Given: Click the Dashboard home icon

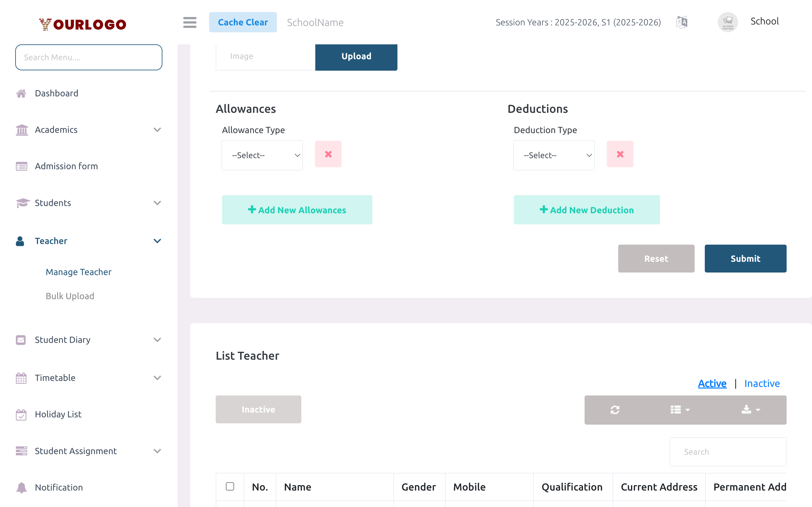Looking at the screenshot, I should point(21,93).
